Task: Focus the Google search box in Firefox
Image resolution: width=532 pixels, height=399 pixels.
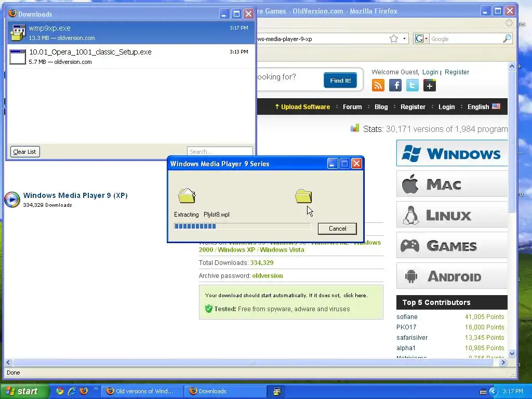Action: point(465,38)
